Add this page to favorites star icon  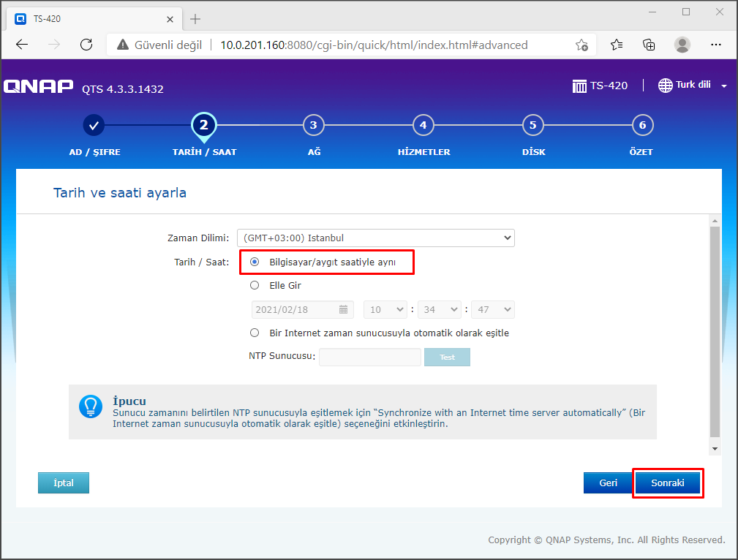[x=581, y=45]
